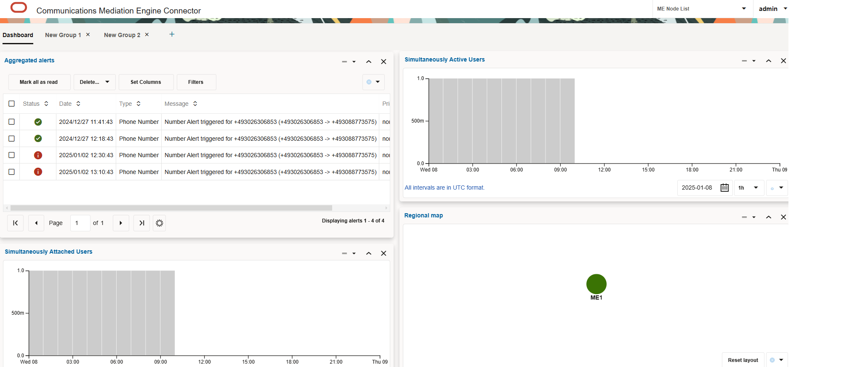Switch to the New Group 2 tab
The height and width of the screenshot is (367, 868).
point(122,35)
